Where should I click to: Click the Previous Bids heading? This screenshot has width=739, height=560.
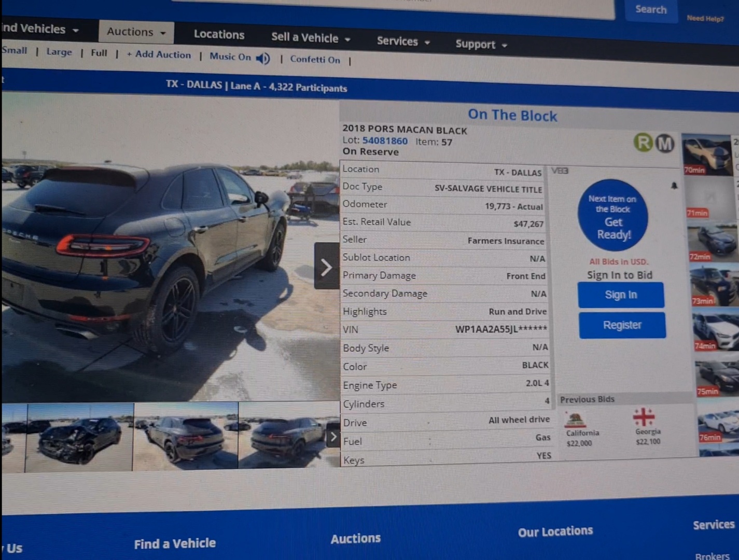[587, 399]
